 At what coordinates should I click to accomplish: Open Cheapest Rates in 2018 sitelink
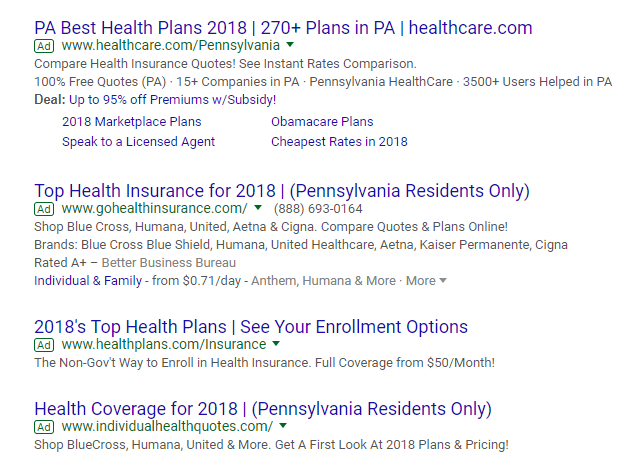339,142
